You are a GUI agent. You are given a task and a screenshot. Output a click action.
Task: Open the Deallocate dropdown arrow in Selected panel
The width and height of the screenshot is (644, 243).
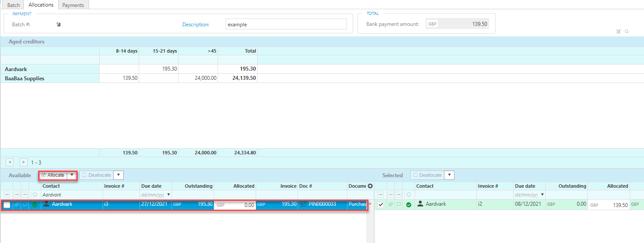tap(449, 175)
